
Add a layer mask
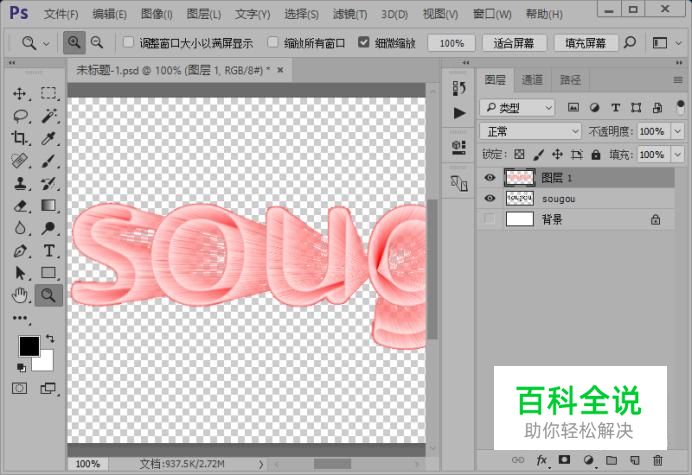pos(564,460)
